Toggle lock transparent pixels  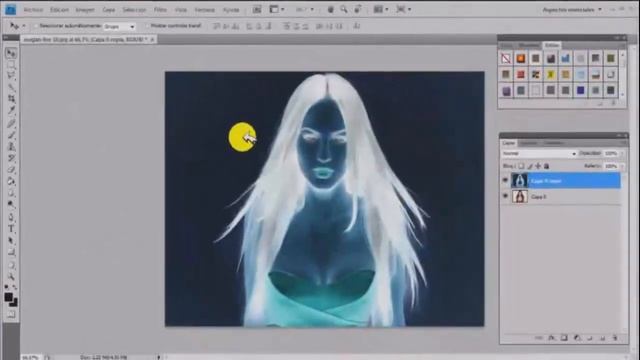pyautogui.click(x=521, y=166)
